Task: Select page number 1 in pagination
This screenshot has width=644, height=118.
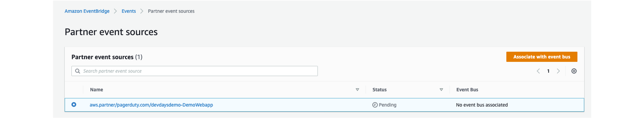Action: (x=548, y=71)
